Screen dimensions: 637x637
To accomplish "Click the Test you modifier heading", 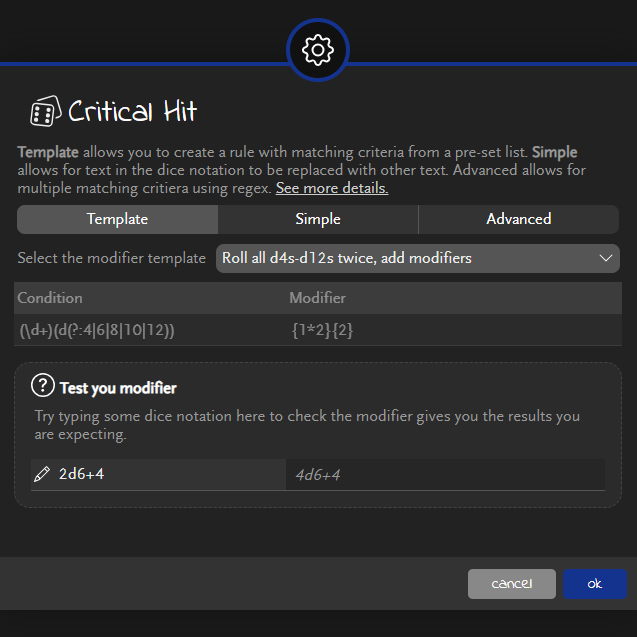I will [x=118, y=388].
